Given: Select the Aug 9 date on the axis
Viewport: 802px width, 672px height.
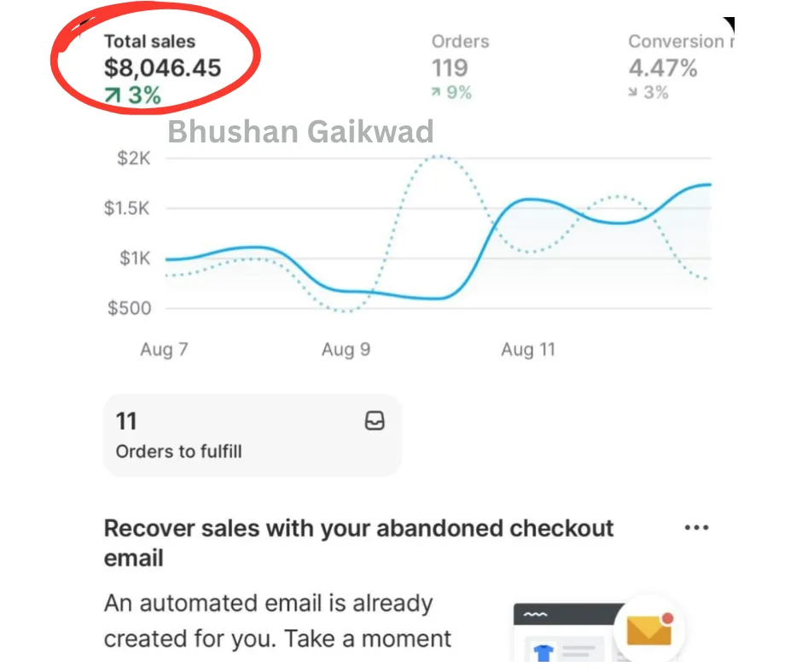Looking at the screenshot, I should [x=346, y=350].
